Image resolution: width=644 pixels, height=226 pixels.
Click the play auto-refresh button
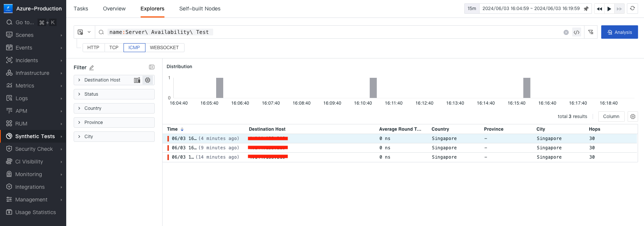(609, 9)
